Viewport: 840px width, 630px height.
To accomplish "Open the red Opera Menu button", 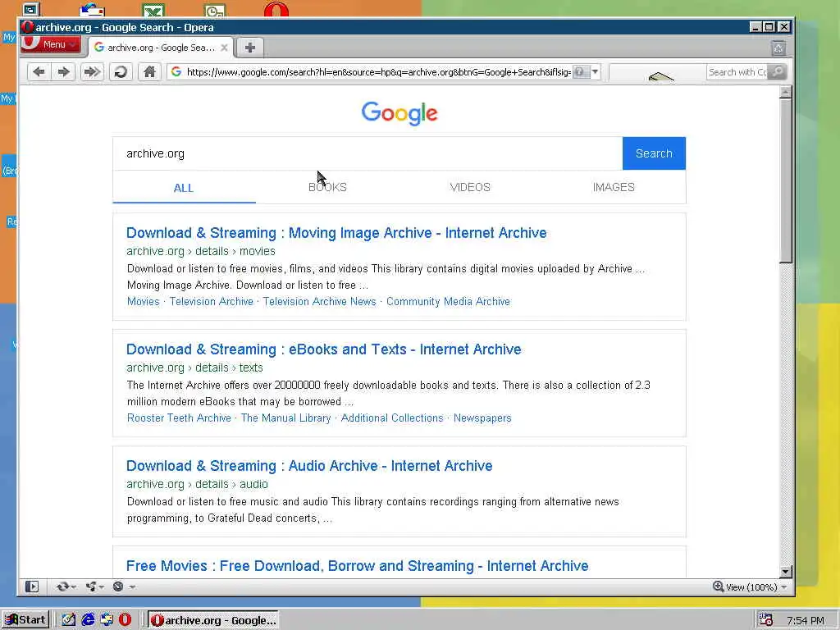I will click(x=50, y=44).
